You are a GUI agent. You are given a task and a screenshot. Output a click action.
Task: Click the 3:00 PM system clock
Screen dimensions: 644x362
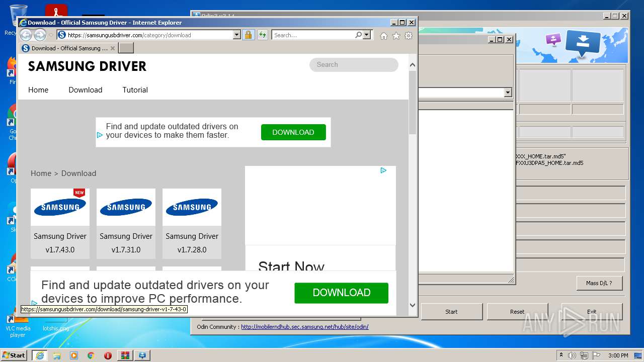coord(618,355)
